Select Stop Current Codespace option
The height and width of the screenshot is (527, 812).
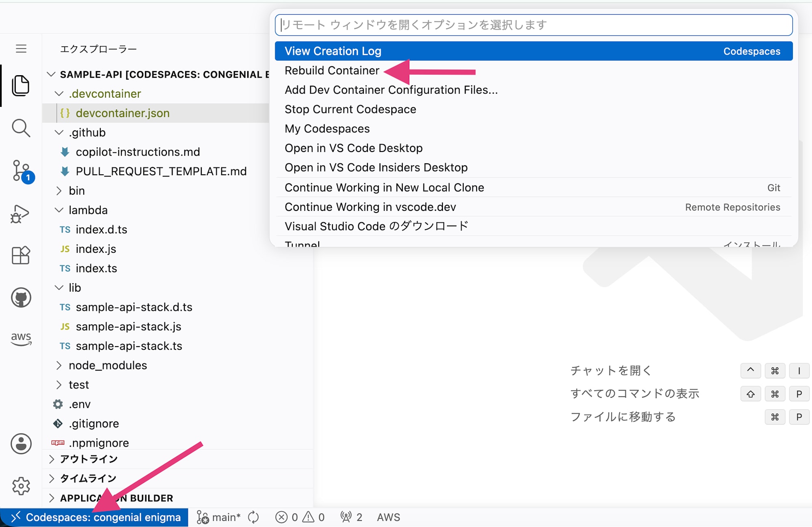pos(533,109)
